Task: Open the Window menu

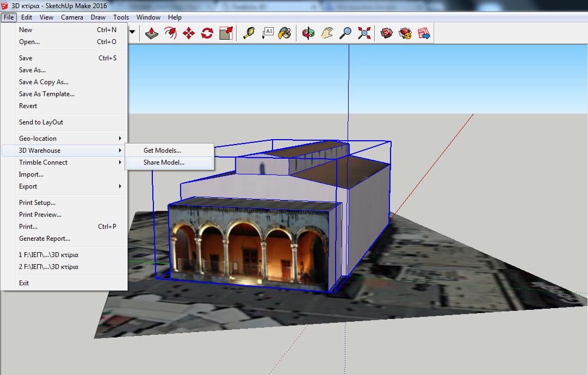Action: (x=148, y=17)
